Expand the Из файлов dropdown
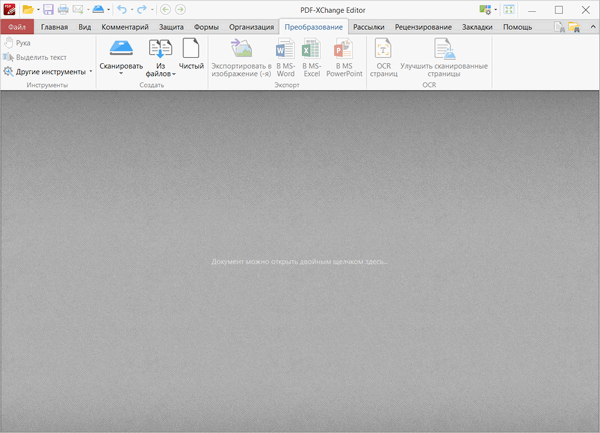The width and height of the screenshot is (600, 433). click(x=160, y=73)
